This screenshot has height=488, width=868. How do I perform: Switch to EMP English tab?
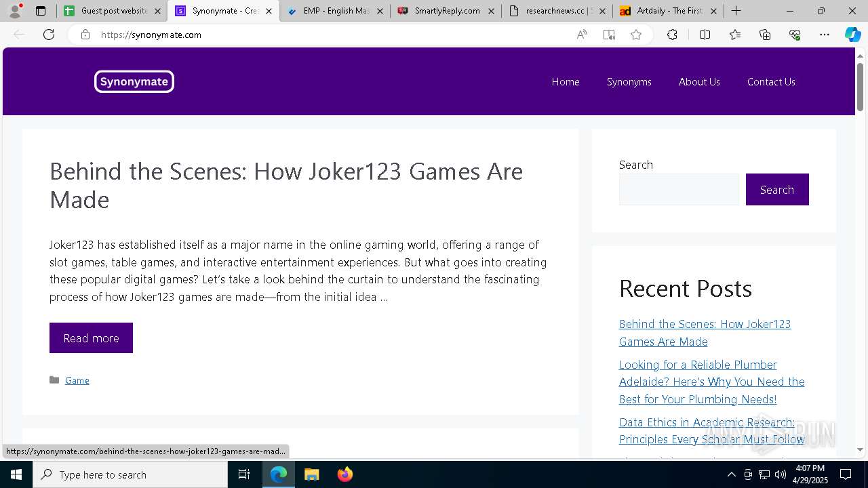click(334, 11)
